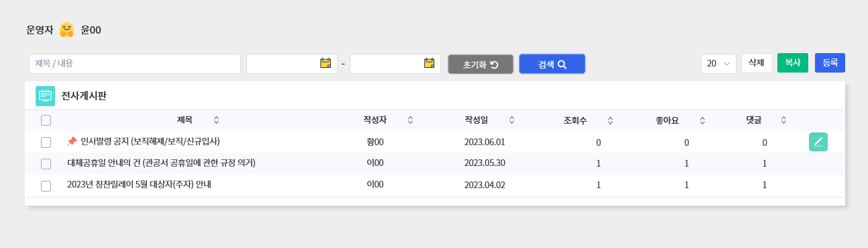Screen dimensions: 868x248
Task: Toggle the select-all header checkbox
Action: pyautogui.click(x=46, y=120)
